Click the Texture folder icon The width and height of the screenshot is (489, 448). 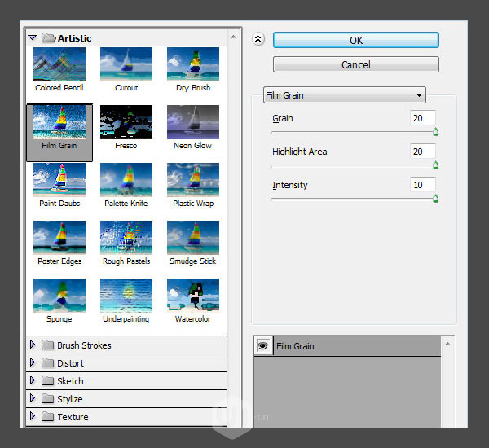click(48, 416)
